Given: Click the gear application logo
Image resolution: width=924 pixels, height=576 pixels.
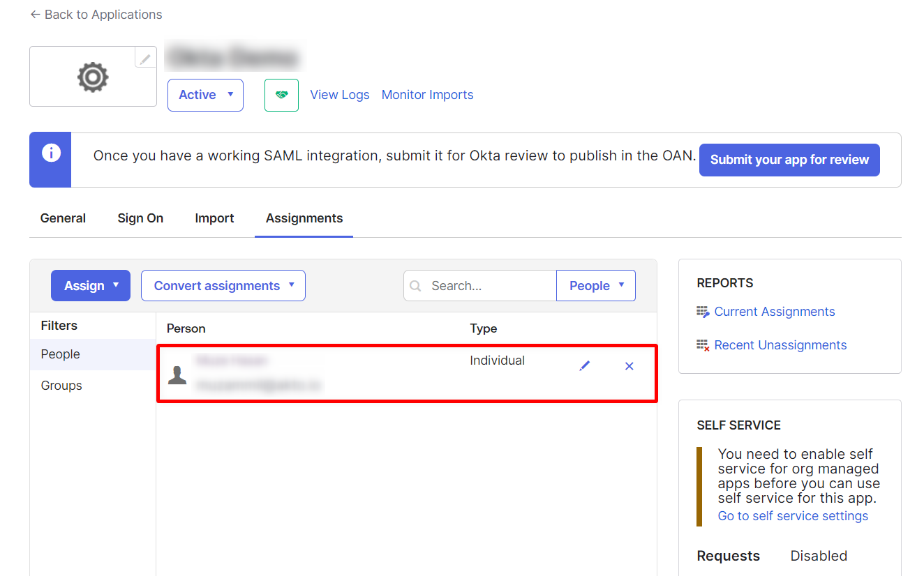Looking at the screenshot, I should point(93,77).
